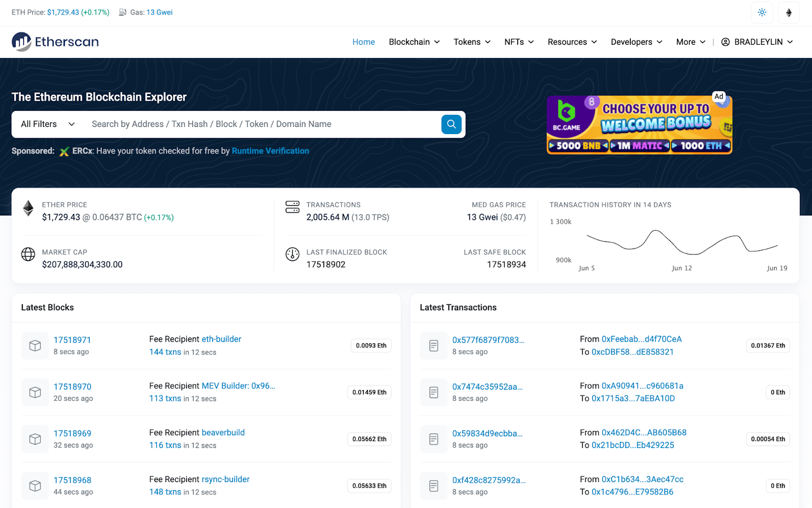Click the 13 Gwei gas link in top bar

[159, 12]
